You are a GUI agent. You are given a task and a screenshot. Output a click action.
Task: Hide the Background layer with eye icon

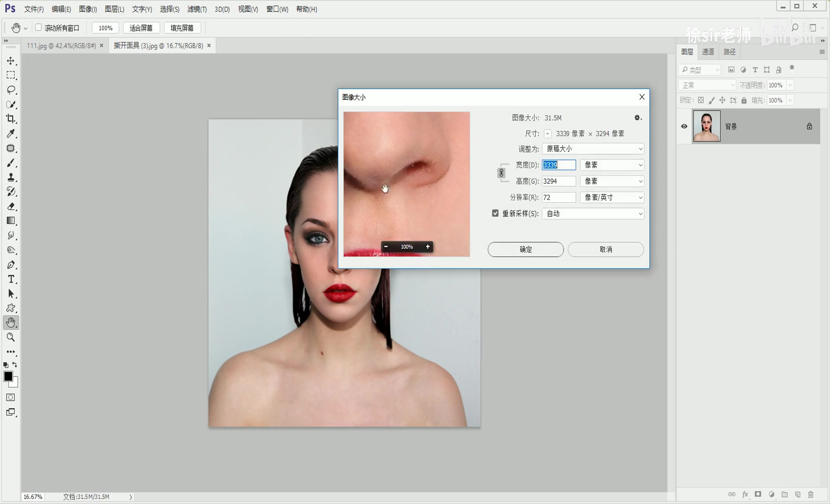[684, 126]
